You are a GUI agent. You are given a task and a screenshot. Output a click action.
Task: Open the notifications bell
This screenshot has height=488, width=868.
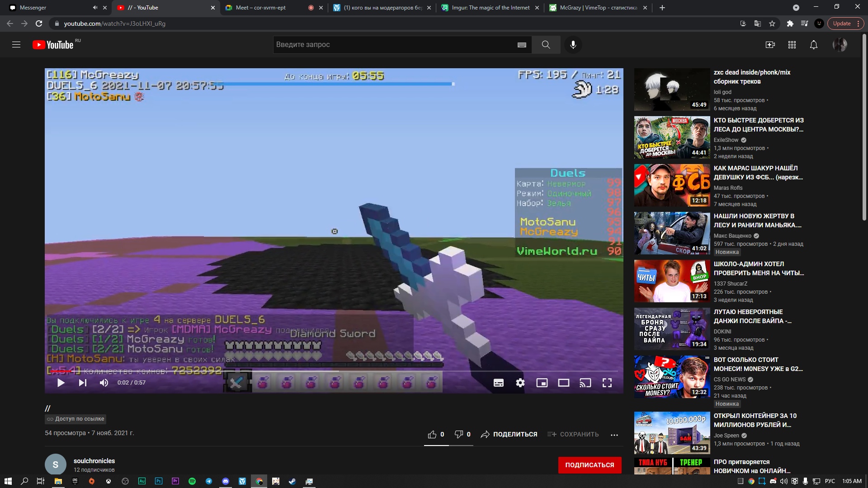coord(813,45)
